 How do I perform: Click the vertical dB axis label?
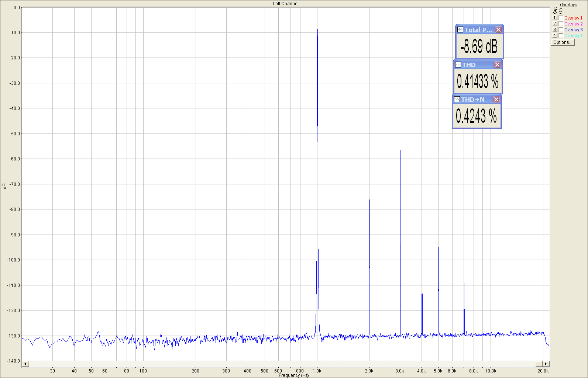point(5,186)
